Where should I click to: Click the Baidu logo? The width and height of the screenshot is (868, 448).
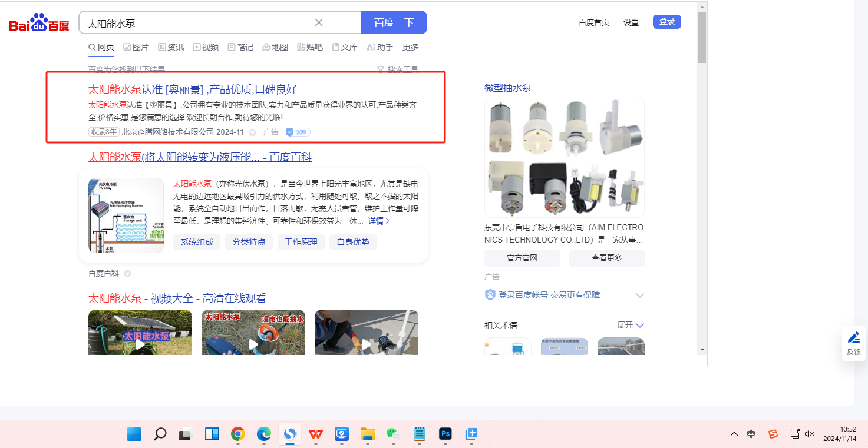39,23
